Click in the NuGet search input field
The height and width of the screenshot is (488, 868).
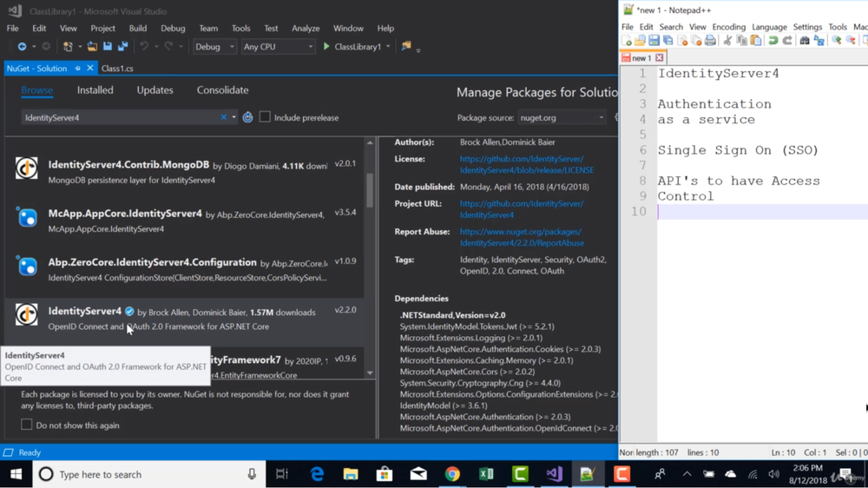[x=121, y=117]
